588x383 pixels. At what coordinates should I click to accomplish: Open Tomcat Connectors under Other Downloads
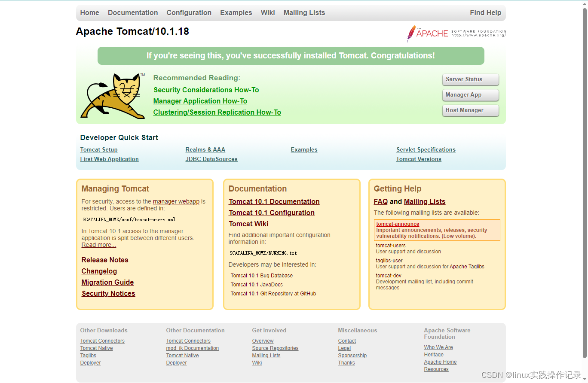(102, 341)
